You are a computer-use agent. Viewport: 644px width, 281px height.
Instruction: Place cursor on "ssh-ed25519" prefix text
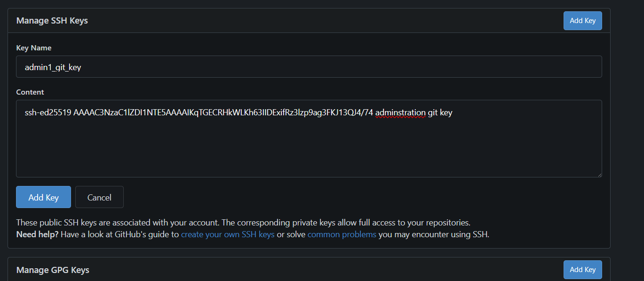pos(48,113)
